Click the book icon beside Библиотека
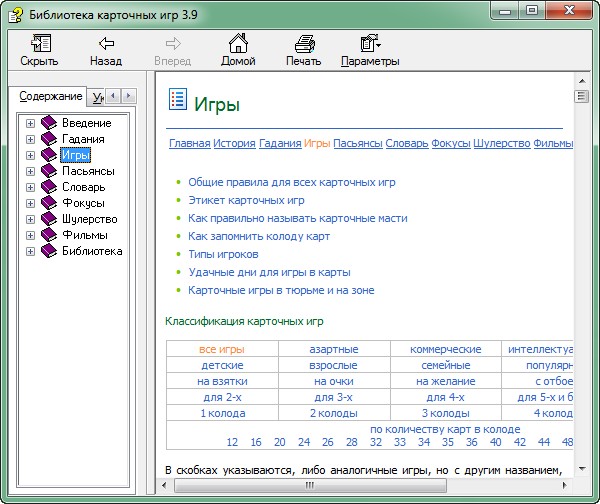The image size is (600, 504). [49, 251]
